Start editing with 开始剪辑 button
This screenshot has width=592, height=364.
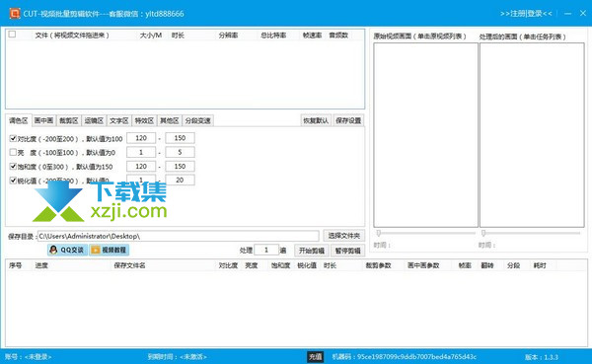[x=312, y=251]
